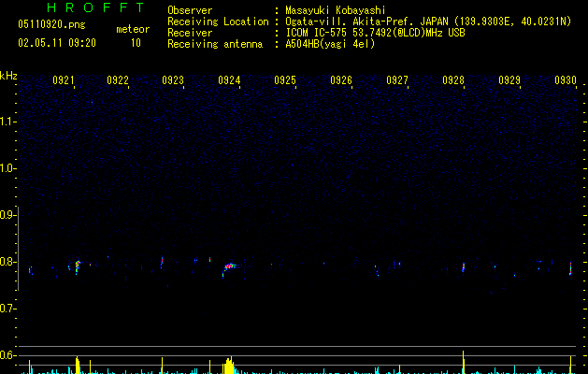Click the 1.1 kHz axis label
Screen dimensions: 588x374
[x=7, y=122]
